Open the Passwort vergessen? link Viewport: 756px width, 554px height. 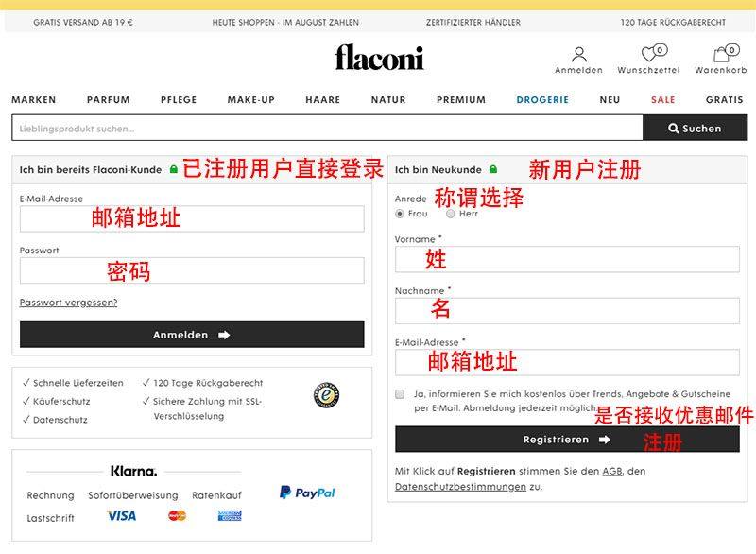(68, 303)
